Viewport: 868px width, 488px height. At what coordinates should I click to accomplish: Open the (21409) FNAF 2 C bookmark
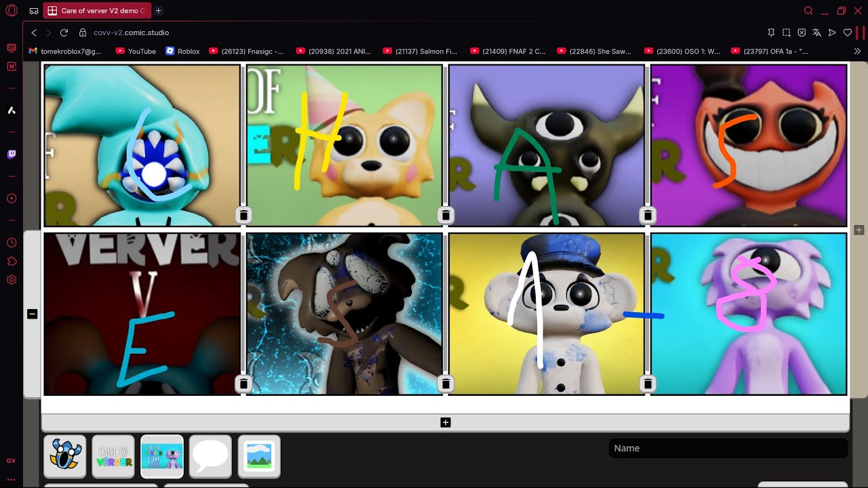(507, 51)
